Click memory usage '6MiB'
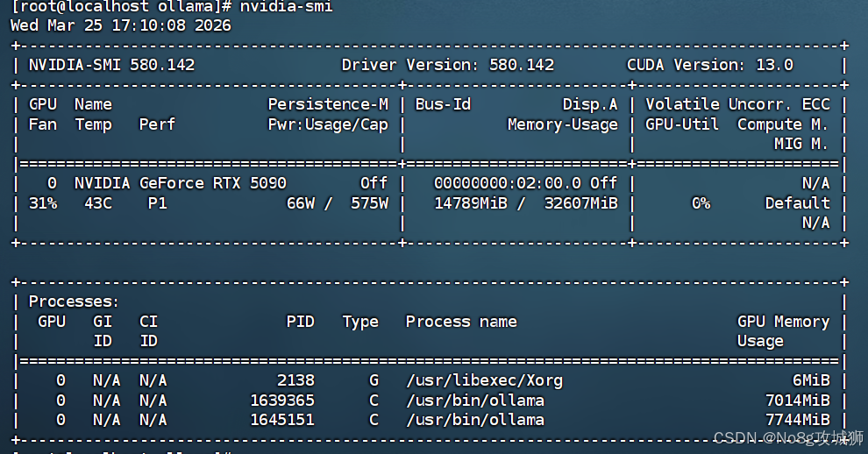This screenshot has height=454, width=868. coord(811,380)
